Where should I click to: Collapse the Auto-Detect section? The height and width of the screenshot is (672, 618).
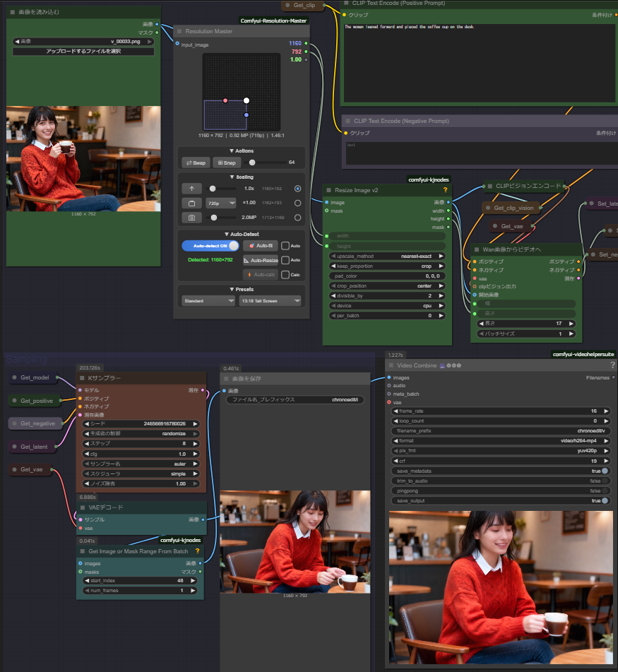(x=242, y=235)
